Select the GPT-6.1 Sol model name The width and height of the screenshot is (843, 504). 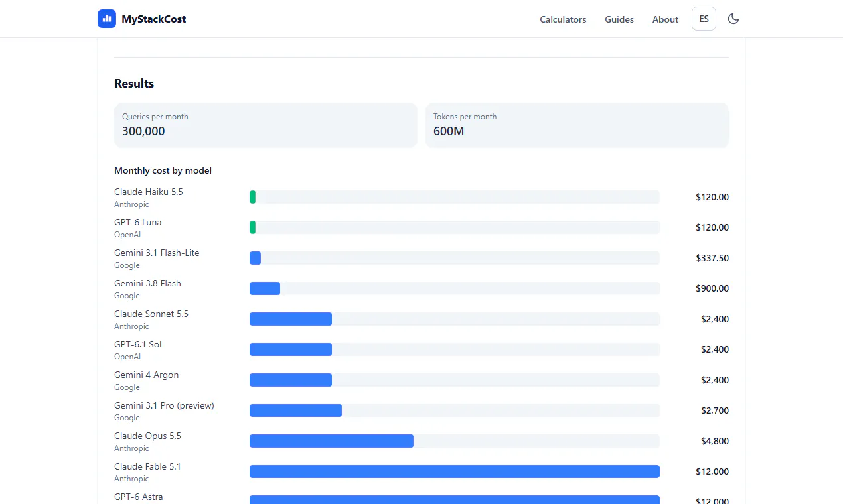point(137,344)
